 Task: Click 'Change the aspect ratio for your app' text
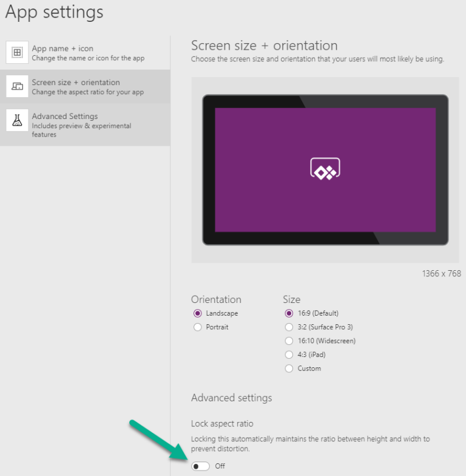point(87,92)
